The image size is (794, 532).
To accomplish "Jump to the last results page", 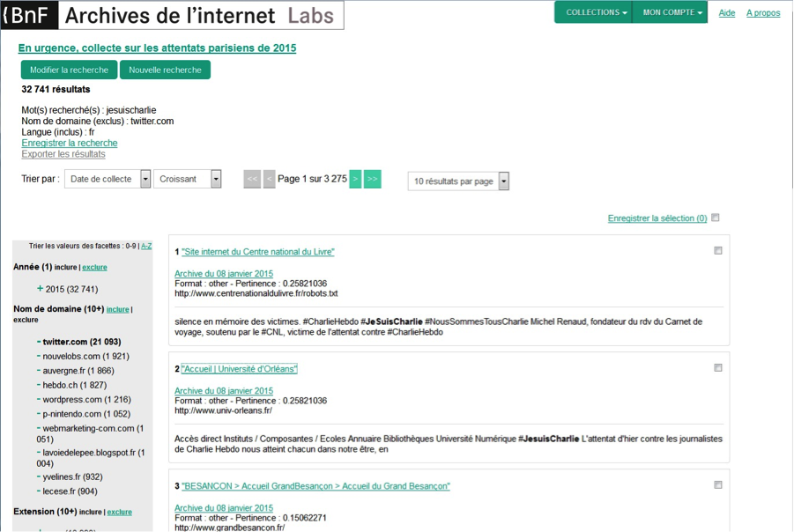I will point(372,179).
